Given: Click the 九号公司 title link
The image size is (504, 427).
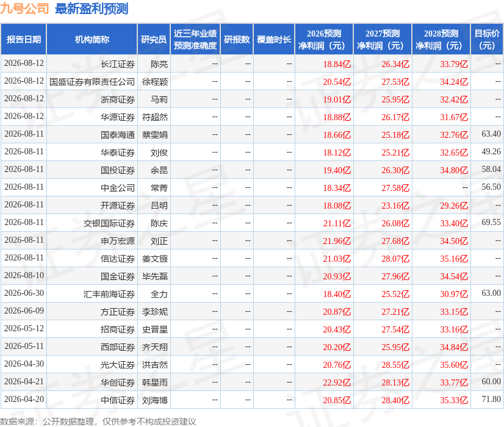Looking at the screenshot, I should [24, 9].
